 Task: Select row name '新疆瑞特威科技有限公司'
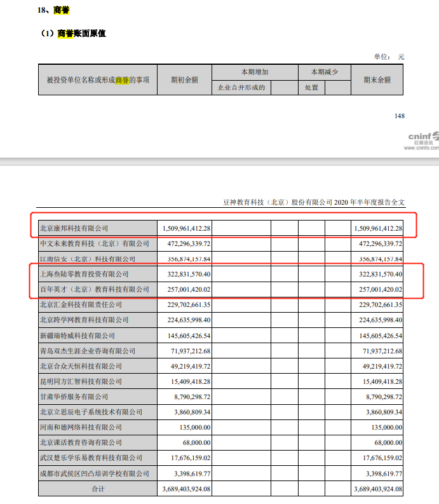(x=78, y=336)
